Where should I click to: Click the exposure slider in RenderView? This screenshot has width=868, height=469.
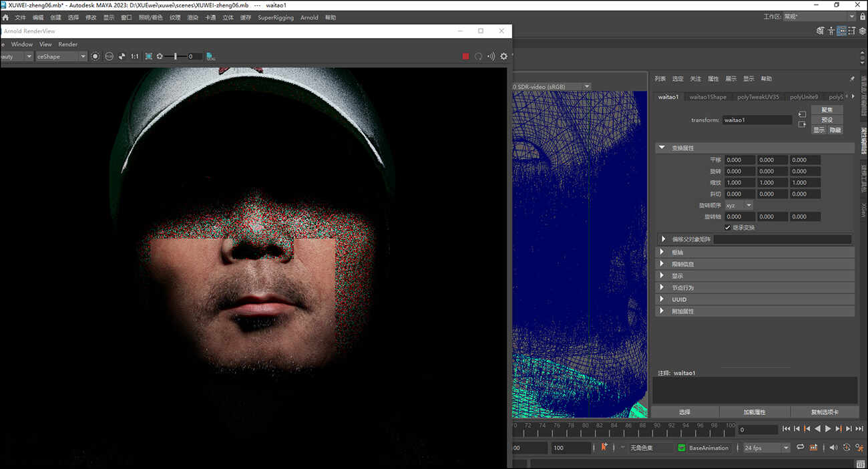point(176,57)
